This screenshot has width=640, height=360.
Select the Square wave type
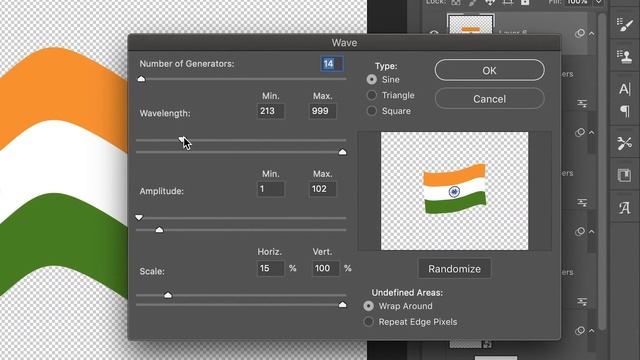[371, 111]
